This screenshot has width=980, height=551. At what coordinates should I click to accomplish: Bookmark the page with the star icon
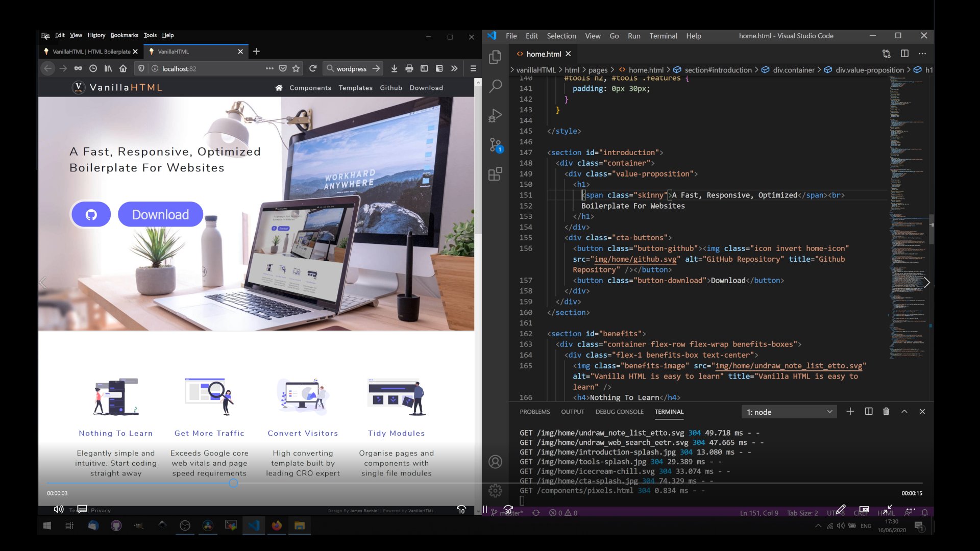point(296,68)
